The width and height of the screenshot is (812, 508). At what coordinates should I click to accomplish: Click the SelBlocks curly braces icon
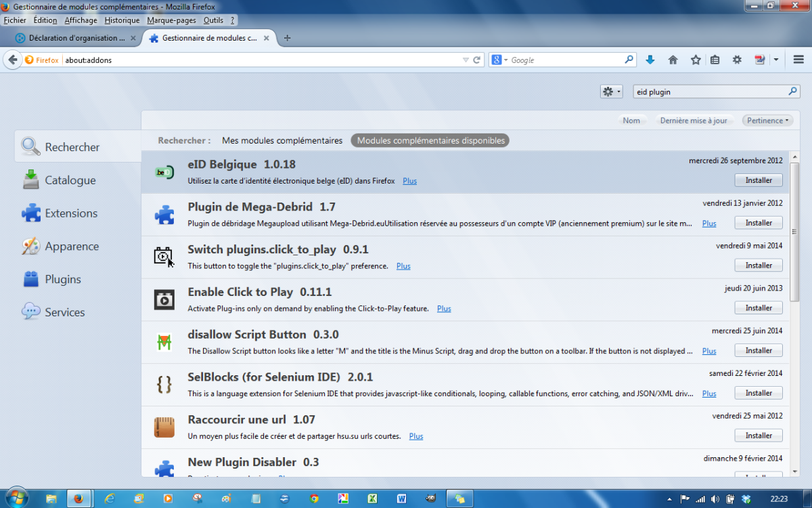click(164, 385)
